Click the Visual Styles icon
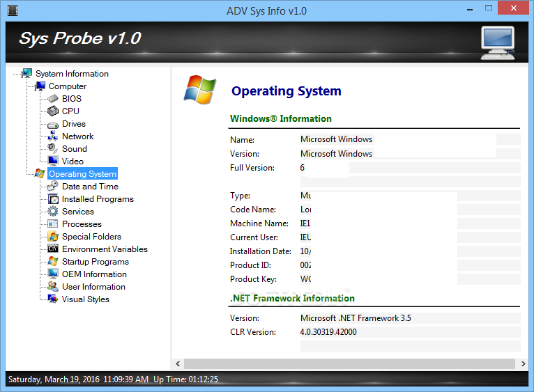Screen dimensions: 534x392 point(53,299)
